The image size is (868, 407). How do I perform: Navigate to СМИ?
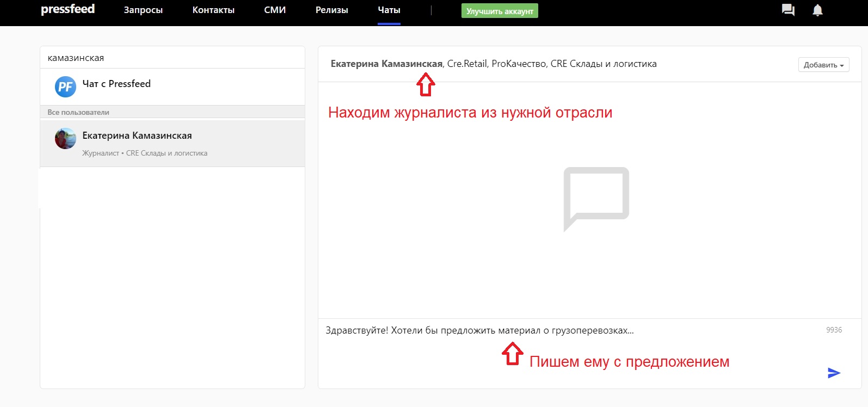(x=275, y=10)
